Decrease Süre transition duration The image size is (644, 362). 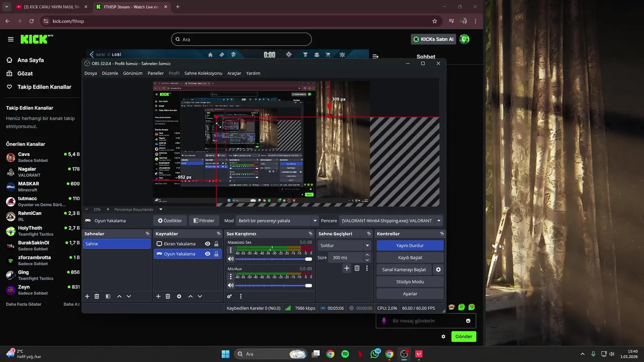pyautogui.click(x=367, y=260)
